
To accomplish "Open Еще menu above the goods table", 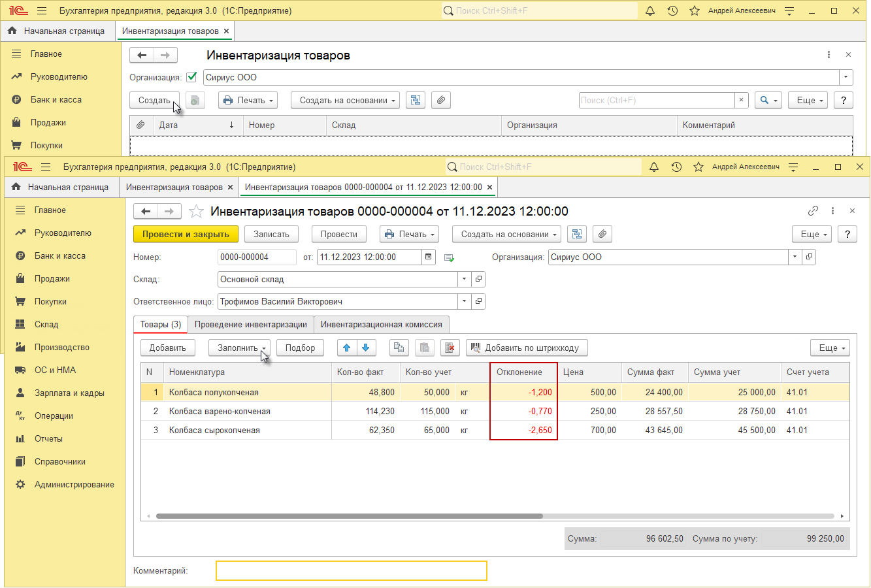I will 830,348.
